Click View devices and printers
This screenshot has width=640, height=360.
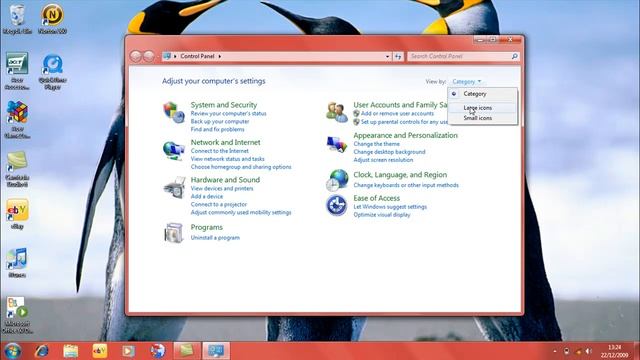tap(222, 189)
